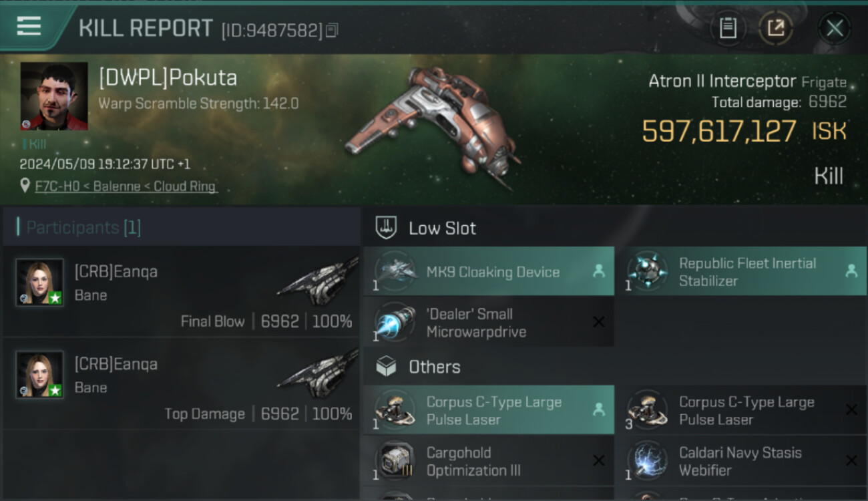Close the kill report with the X icon

pyautogui.click(x=834, y=28)
